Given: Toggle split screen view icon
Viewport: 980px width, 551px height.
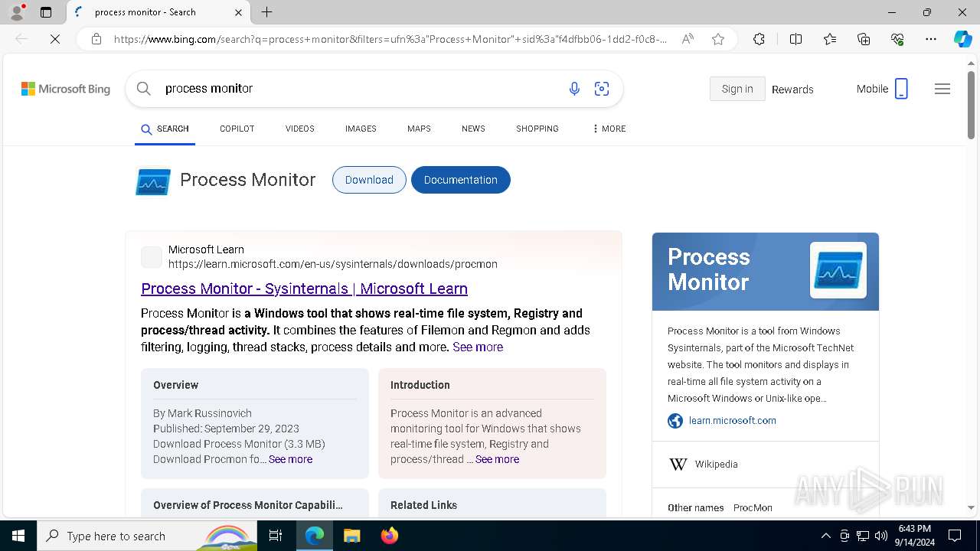Looking at the screenshot, I should [x=795, y=39].
